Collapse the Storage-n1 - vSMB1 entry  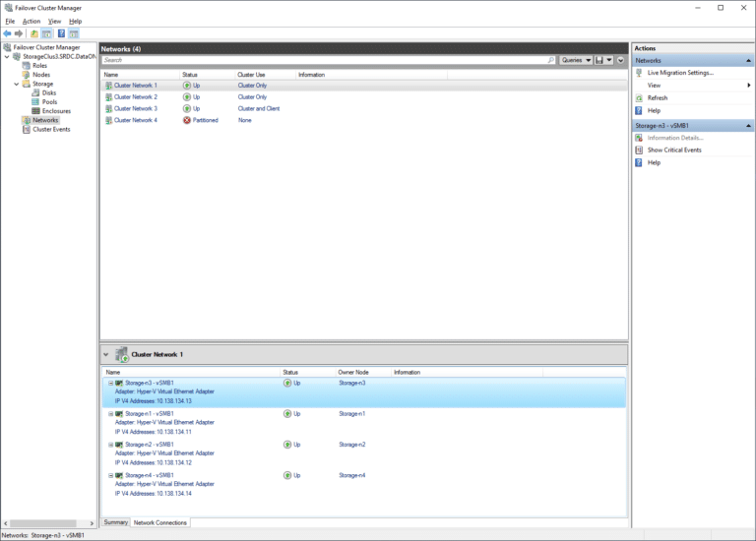pos(110,414)
